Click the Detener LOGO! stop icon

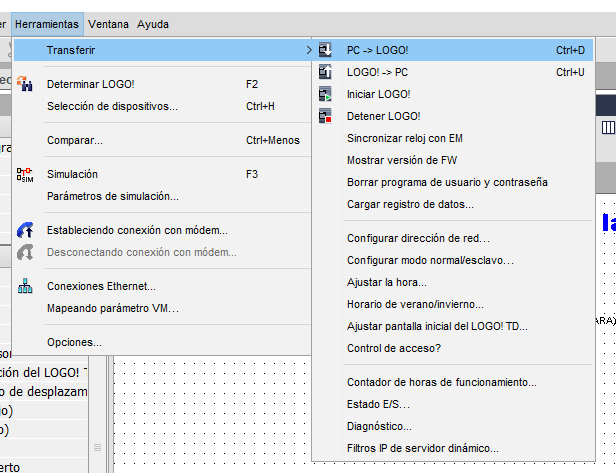click(325, 116)
